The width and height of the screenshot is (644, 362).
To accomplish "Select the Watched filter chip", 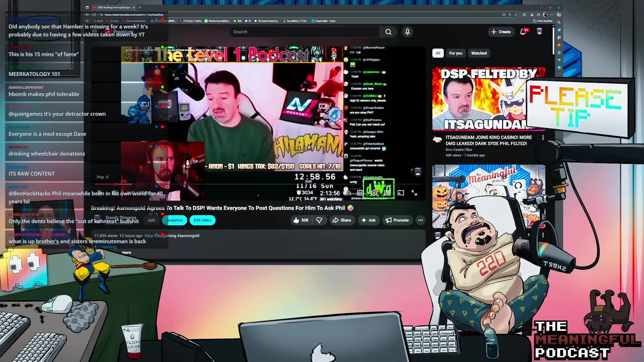I will point(479,53).
